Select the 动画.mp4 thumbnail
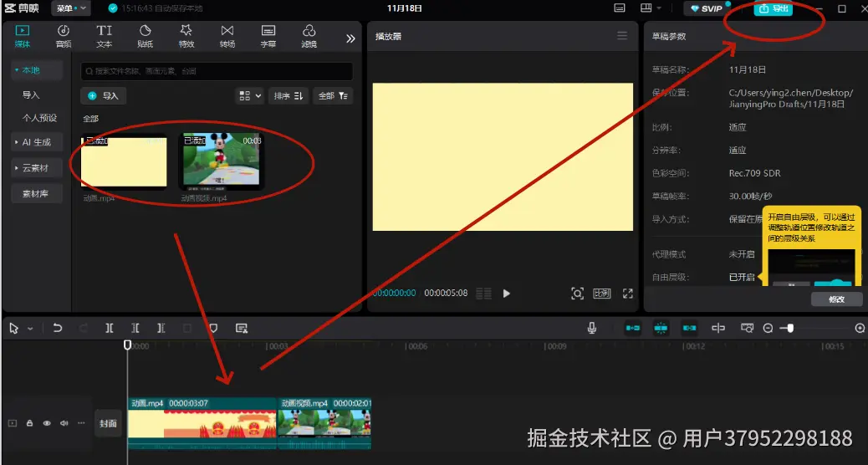 (x=124, y=161)
